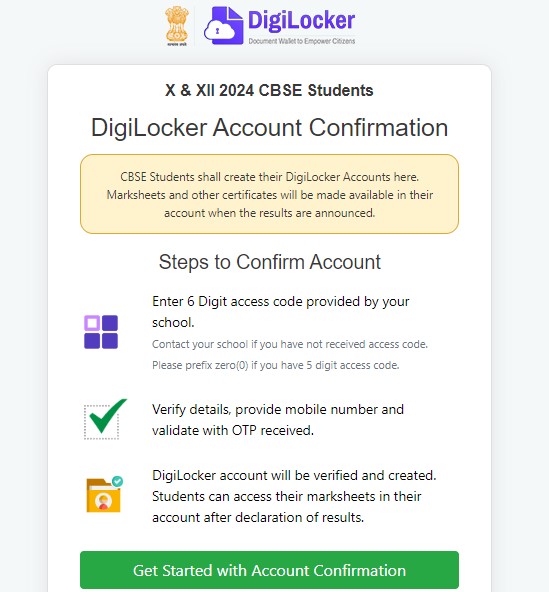Click the DigiLocker wordmark text
This screenshot has width=549, height=592.
[301, 21]
